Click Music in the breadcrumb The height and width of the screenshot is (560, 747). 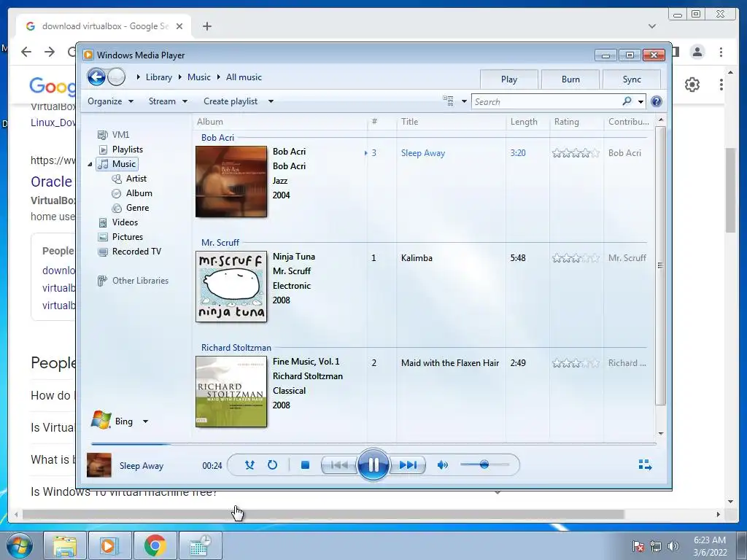[198, 77]
